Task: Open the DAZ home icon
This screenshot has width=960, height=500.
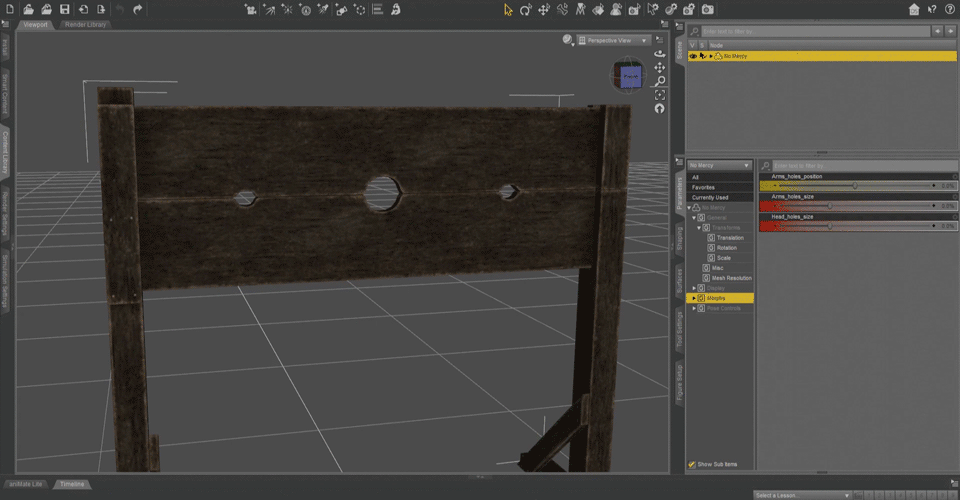Action: click(x=914, y=9)
